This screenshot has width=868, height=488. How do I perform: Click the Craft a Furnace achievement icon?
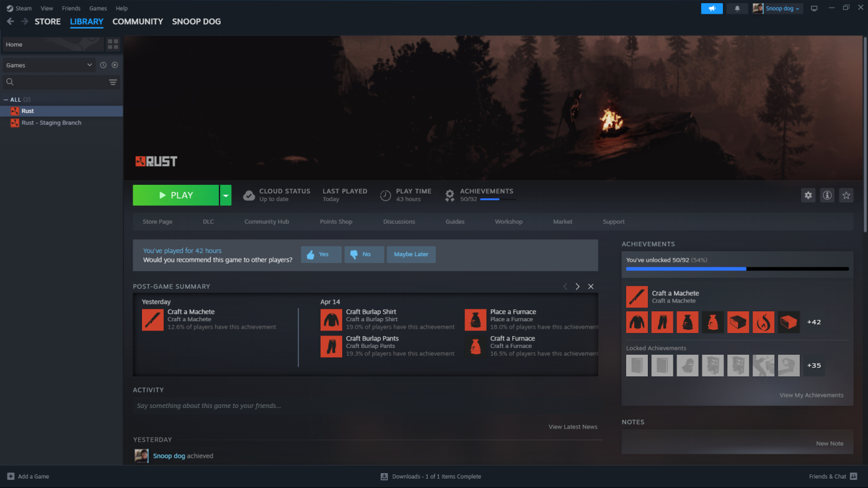coord(476,347)
